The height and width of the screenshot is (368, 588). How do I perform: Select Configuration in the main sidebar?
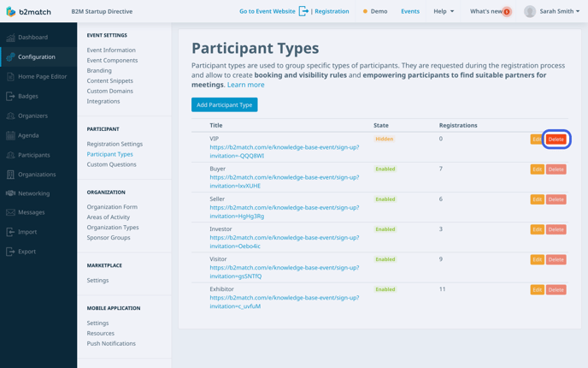[x=38, y=56]
